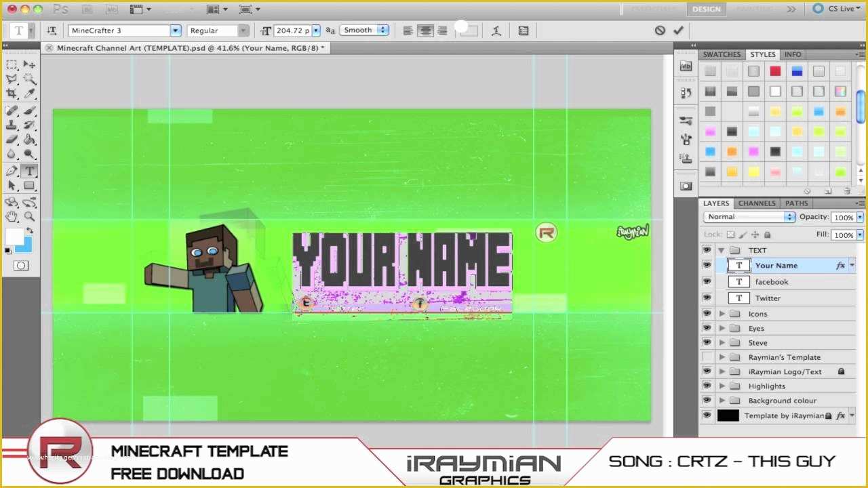The image size is (868, 488).
Task: Select the Path Selection tool
Action: [12, 186]
